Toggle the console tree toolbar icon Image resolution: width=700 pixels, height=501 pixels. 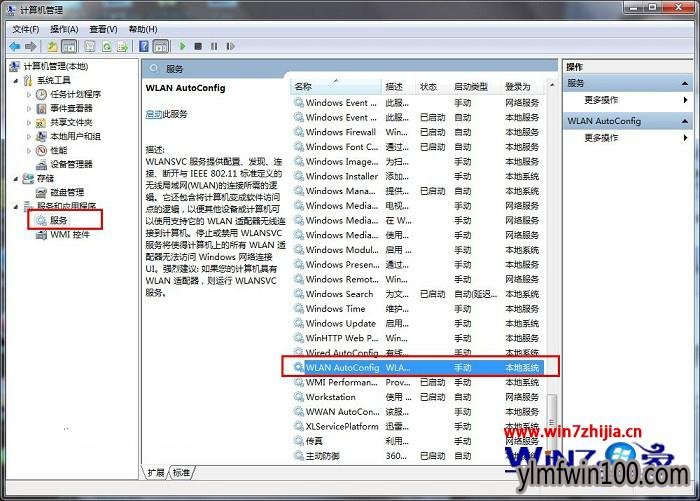tap(69, 46)
